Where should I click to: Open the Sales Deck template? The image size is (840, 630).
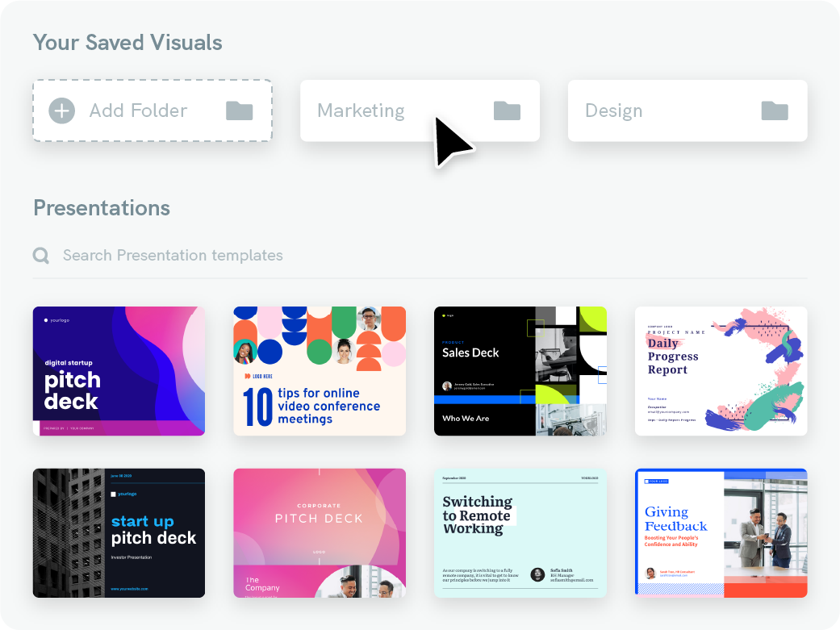520,371
